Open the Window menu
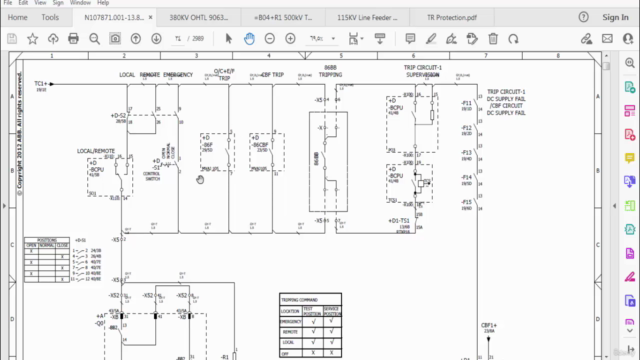The image size is (640, 360). click(x=80, y=2)
